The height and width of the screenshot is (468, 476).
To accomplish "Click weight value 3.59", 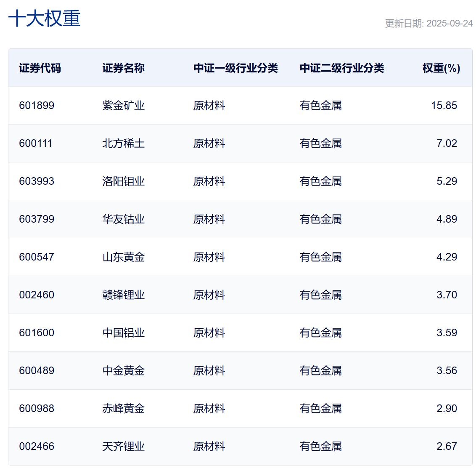I will click(447, 333).
